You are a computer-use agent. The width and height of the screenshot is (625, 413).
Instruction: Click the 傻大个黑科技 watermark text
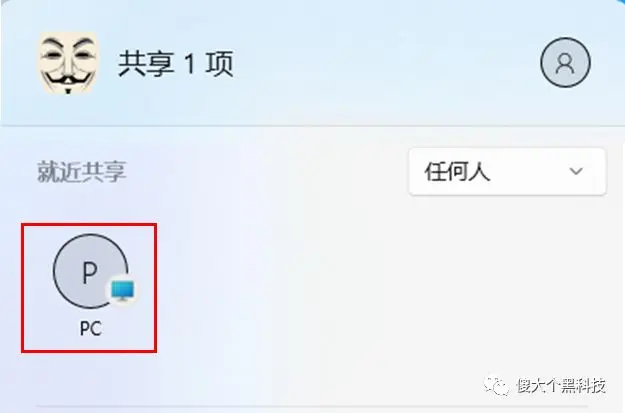coord(561,385)
